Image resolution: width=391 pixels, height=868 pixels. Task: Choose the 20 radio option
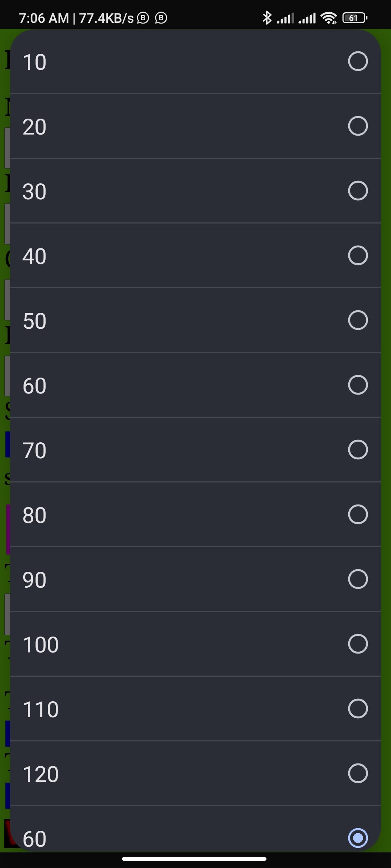358,126
